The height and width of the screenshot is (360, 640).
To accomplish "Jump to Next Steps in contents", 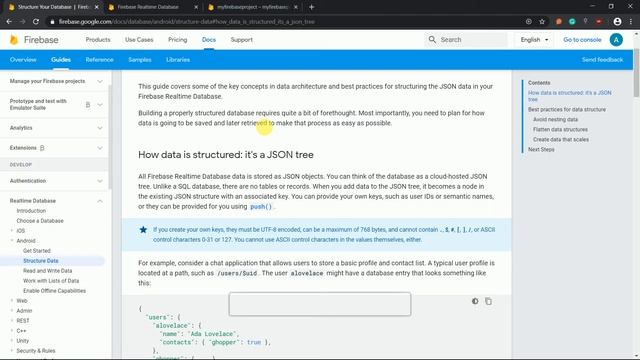I will pyautogui.click(x=541, y=149).
